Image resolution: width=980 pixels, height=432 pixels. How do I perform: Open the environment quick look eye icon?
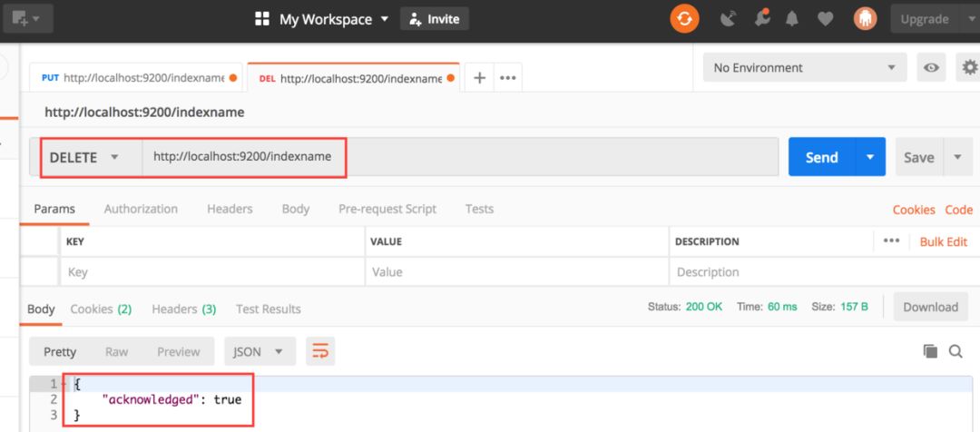point(930,67)
